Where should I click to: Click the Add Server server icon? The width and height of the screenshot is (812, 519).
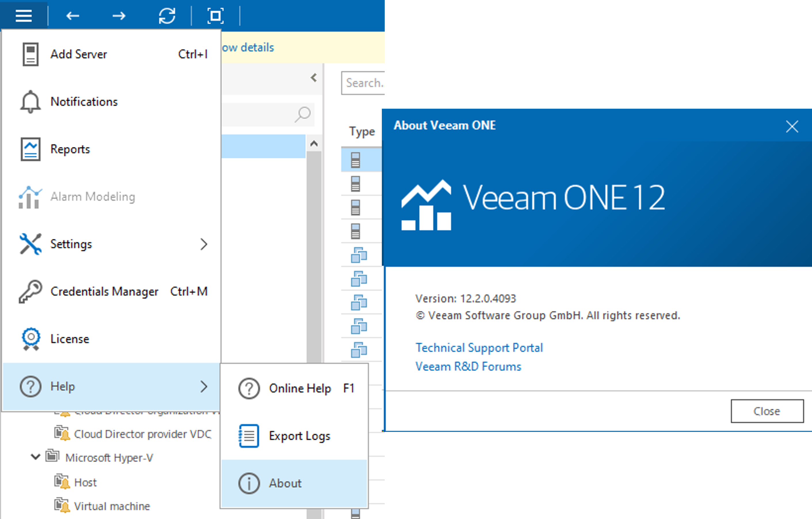(30, 54)
